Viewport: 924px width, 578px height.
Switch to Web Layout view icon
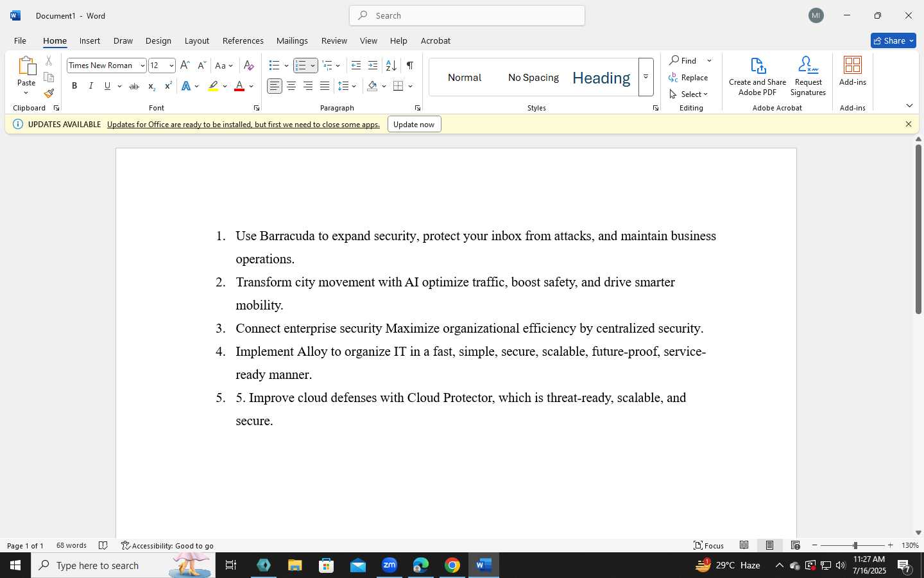(x=796, y=545)
